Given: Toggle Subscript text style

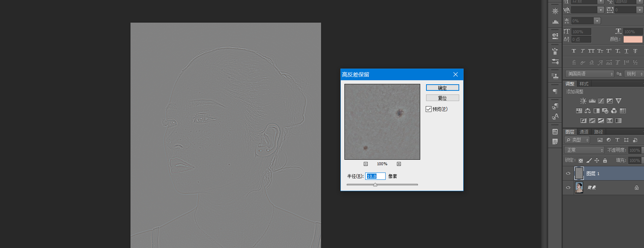Looking at the screenshot, I should pos(618,51).
